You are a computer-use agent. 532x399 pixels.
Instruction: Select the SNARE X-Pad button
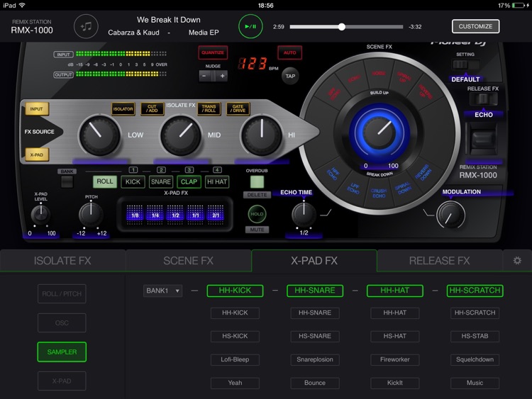tap(161, 182)
